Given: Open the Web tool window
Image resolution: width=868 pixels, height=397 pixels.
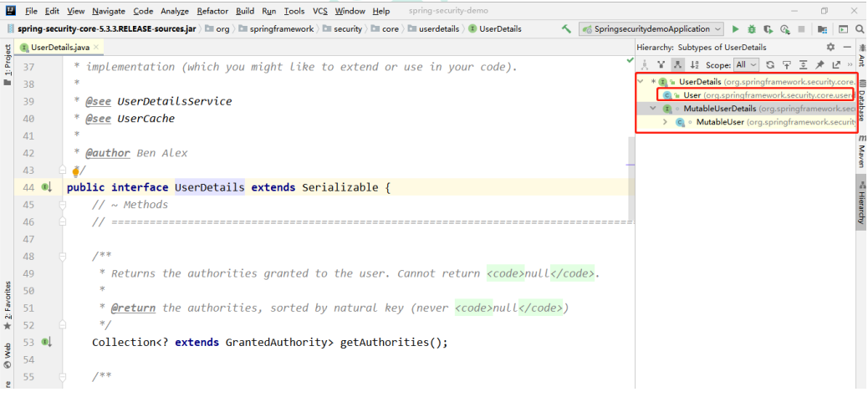Looking at the screenshot, I should coord(8,357).
